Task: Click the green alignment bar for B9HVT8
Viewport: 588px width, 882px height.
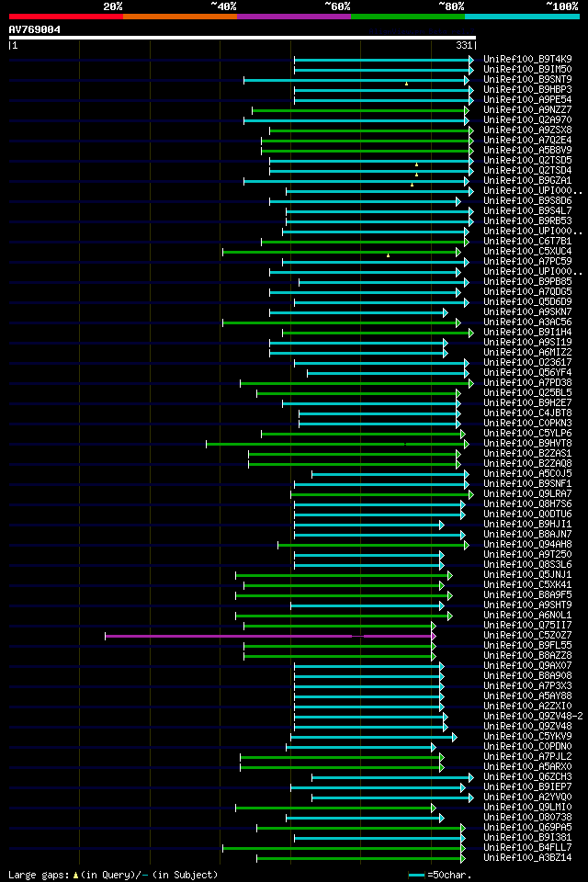Action: click(337, 445)
